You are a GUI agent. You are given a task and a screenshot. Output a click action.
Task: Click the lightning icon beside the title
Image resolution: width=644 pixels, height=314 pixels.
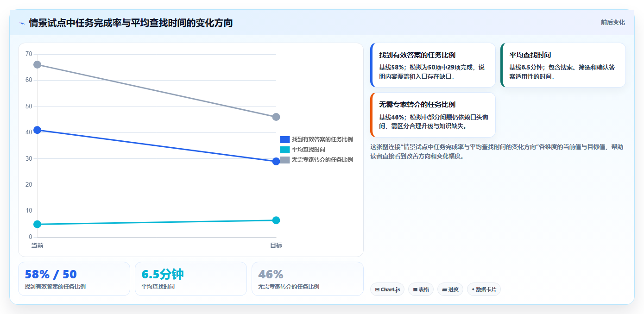pyautogui.click(x=22, y=23)
